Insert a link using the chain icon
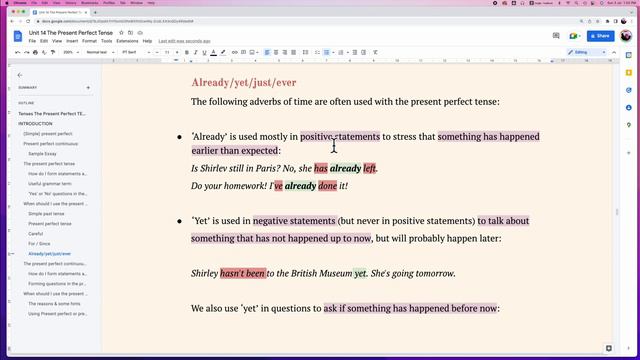 click(235, 53)
